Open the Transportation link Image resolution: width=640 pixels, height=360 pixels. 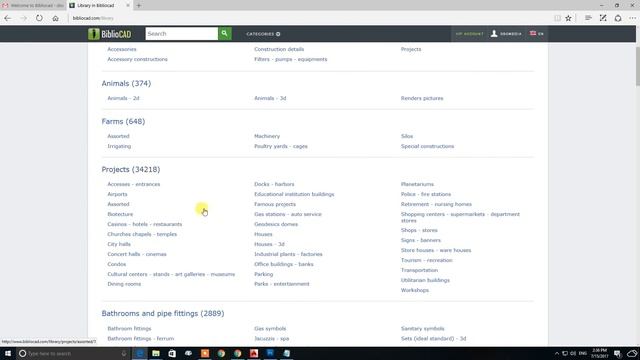(x=419, y=270)
